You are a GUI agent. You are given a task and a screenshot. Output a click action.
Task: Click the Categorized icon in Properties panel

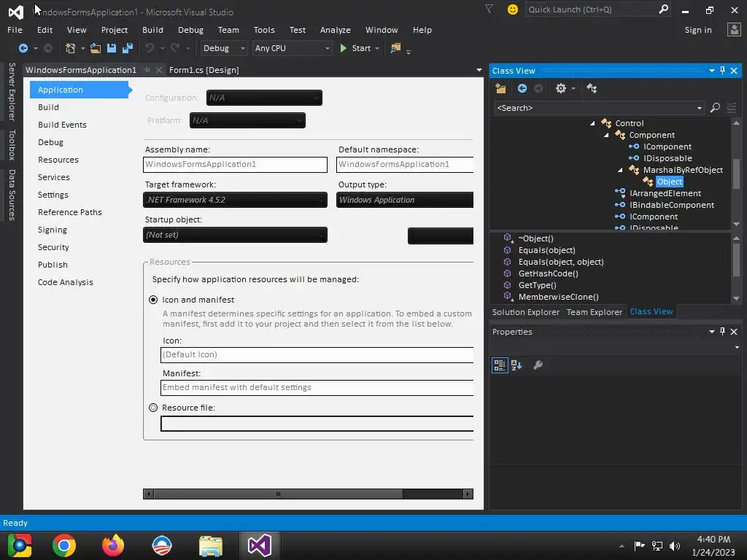click(500, 365)
